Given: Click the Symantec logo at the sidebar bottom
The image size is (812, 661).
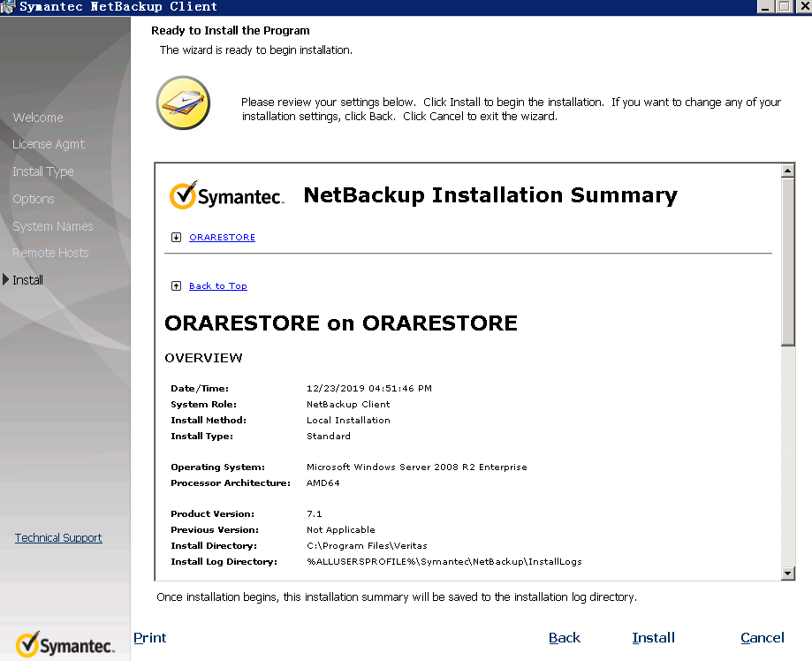Looking at the screenshot, I should pos(65,644).
